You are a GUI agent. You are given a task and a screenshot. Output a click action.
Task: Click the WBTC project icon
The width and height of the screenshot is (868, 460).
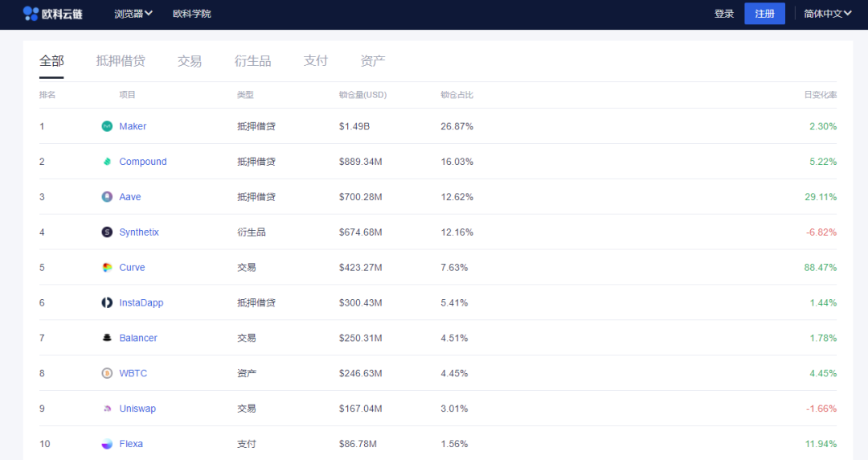coord(107,373)
